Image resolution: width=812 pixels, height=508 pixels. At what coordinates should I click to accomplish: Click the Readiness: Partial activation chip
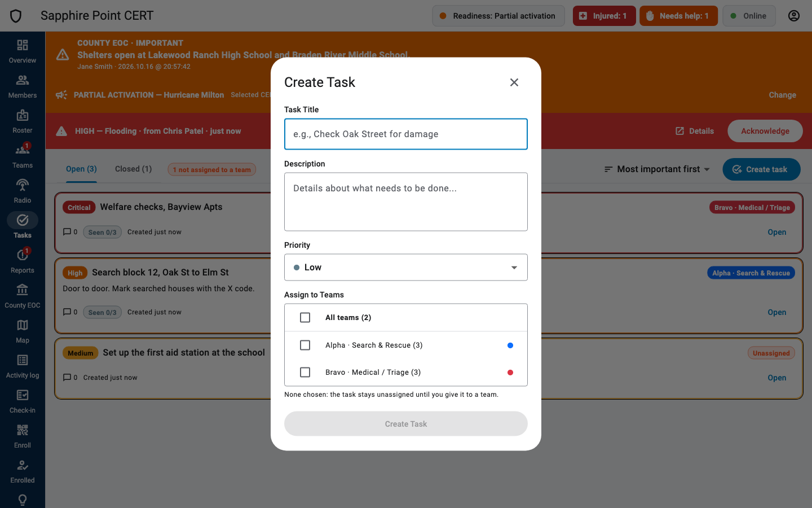498,16
